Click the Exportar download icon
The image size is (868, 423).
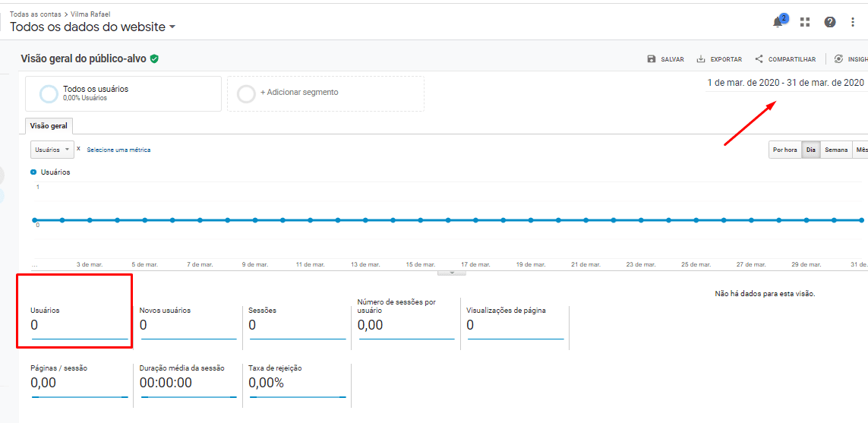pos(701,59)
